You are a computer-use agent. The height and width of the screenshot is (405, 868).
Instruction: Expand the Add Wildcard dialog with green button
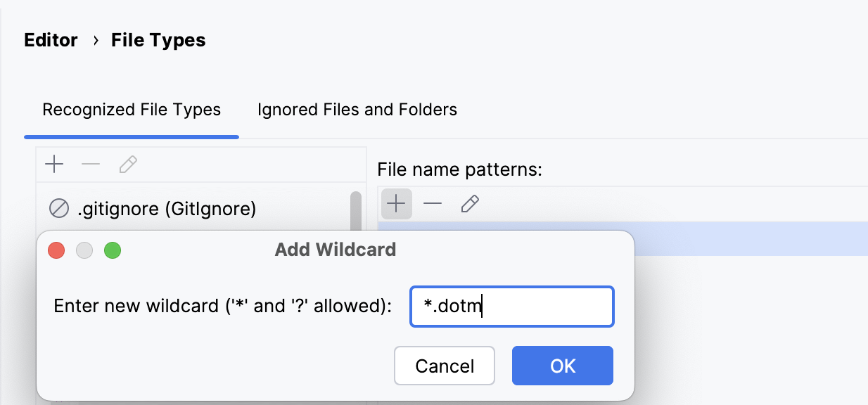coord(113,250)
